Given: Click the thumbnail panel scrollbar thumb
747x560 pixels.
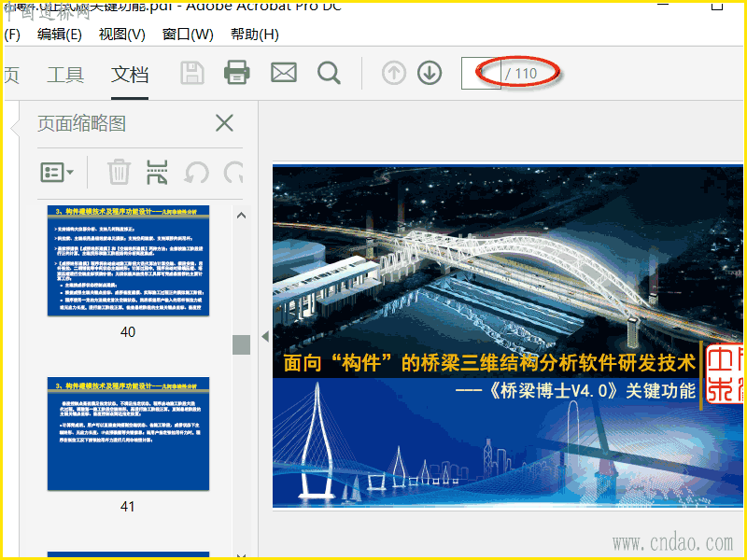Looking at the screenshot, I should click(x=242, y=344).
